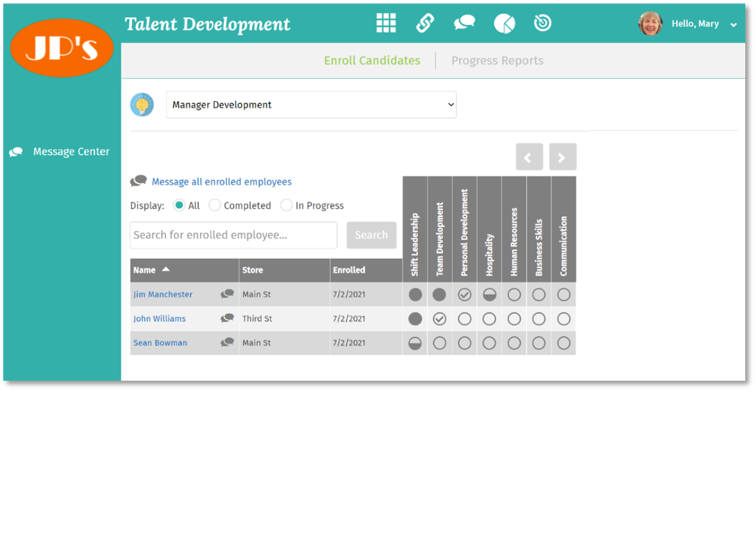Image resolution: width=756 pixels, height=537 pixels.
Task: Click Team Development column header
Action: click(x=440, y=229)
